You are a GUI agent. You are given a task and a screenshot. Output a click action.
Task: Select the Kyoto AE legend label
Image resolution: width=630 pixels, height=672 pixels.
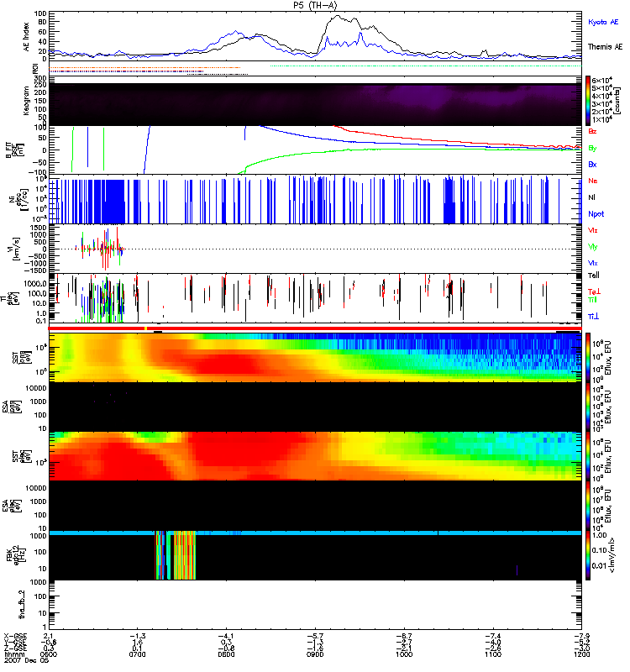(603, 22)
